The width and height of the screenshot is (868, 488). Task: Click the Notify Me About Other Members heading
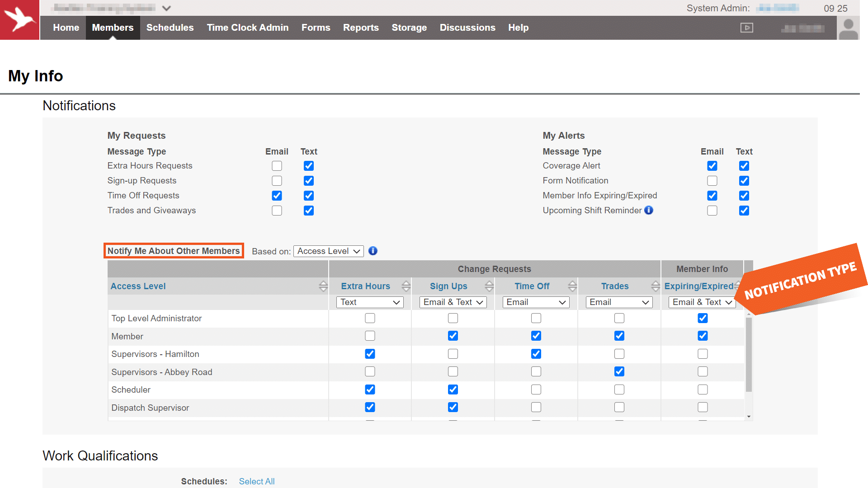pos(174,251)
